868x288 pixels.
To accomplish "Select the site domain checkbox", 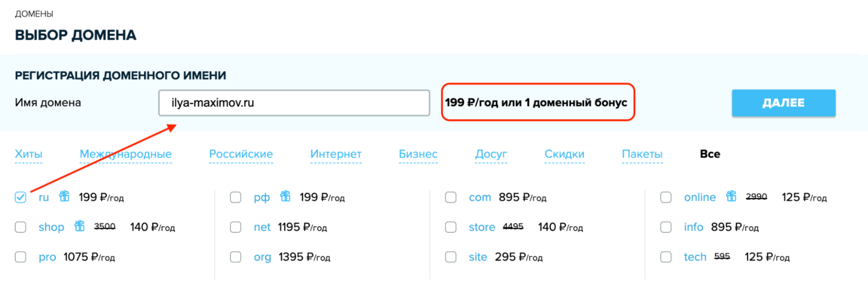I will coord(451,256).
